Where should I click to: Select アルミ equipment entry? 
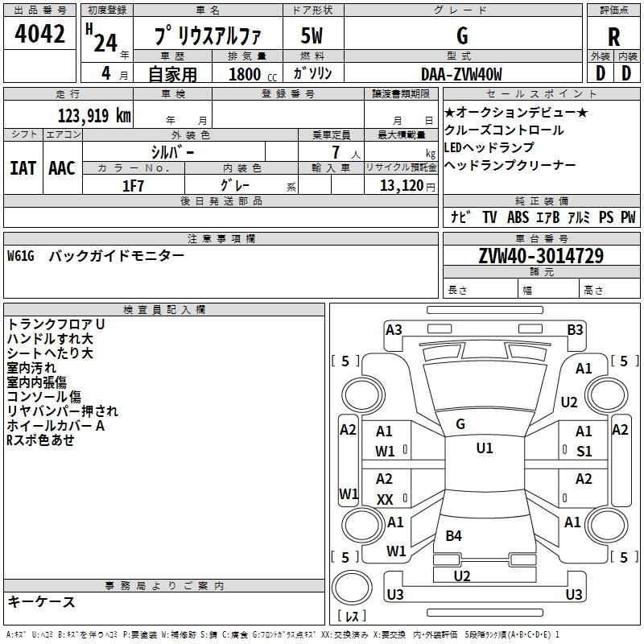click(x=579, y=217)
